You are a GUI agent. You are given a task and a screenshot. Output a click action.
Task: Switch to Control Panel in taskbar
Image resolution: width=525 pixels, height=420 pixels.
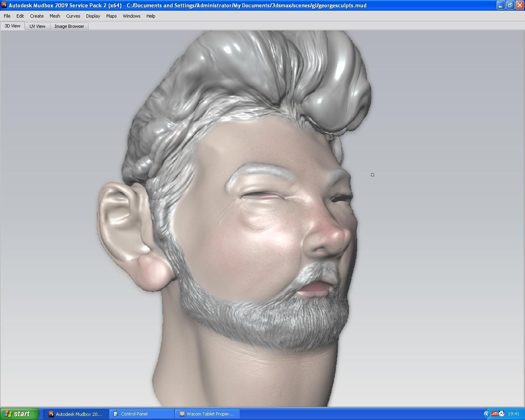[x=142, y=414]
